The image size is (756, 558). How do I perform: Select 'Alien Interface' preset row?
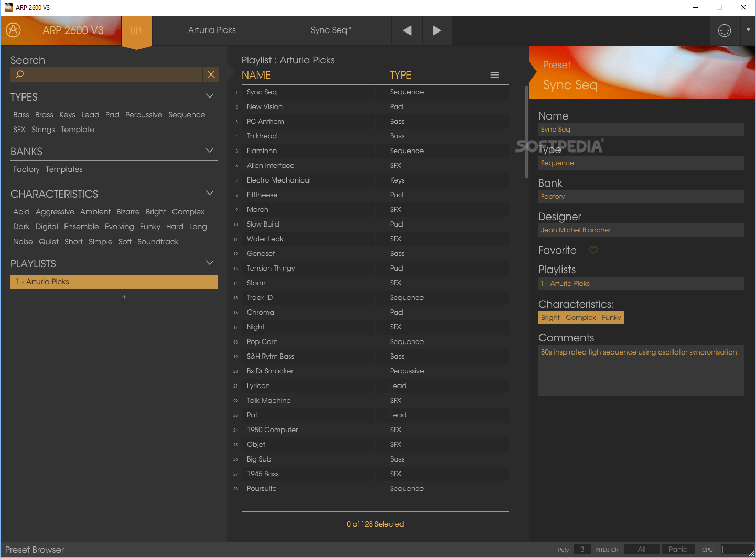[x=375, y=165]
